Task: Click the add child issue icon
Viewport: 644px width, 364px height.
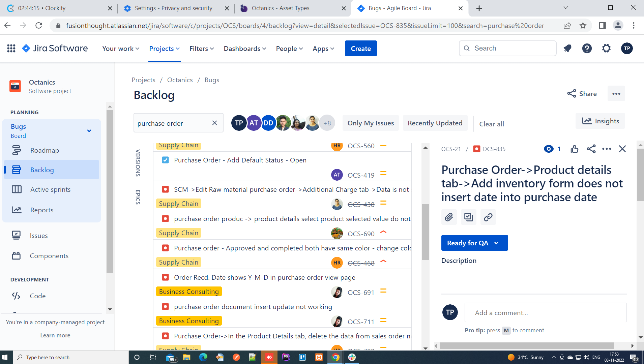Action: click(x=468, y=217)
